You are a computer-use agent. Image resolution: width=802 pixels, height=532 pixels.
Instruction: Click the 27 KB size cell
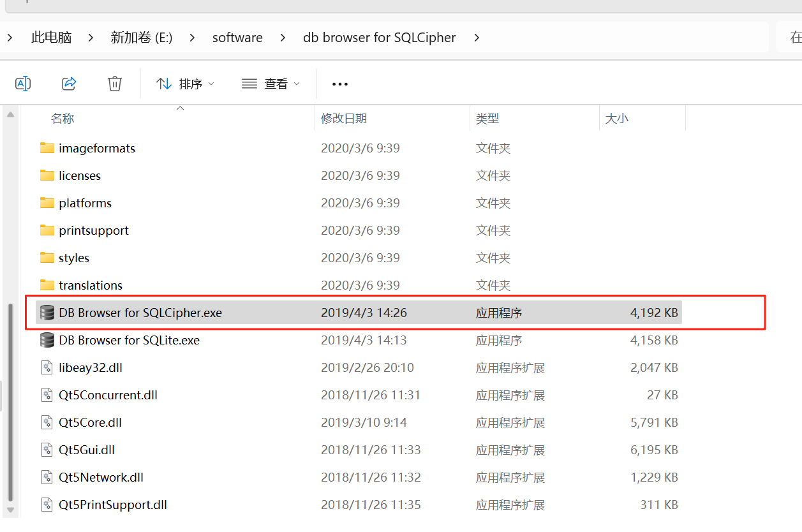[x=662, y=395]
